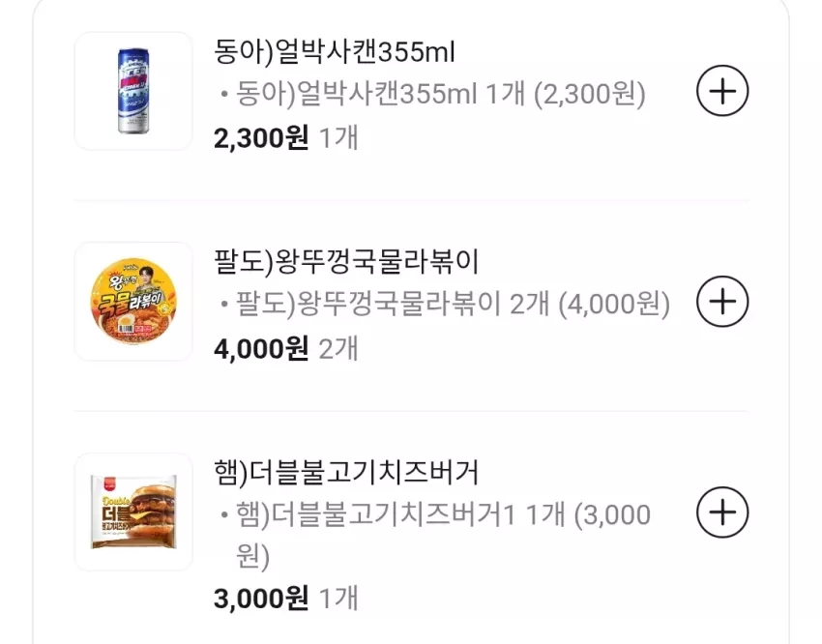822x644 pixels.
Task: Add another 동아)얼박사캔355ml with plus icon
Action: (722, 91)
